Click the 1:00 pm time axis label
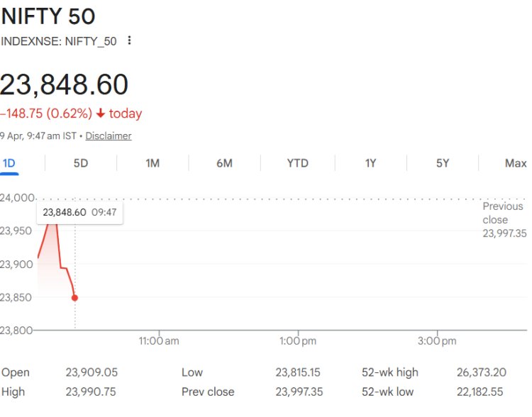Viewport: 532px width, 417px height. [298, 340]
